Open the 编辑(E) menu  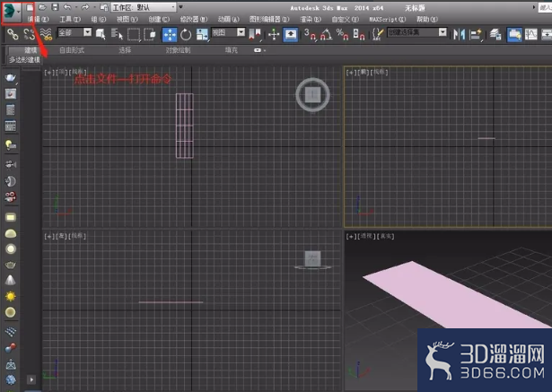pyautogui.click(x=38, y=20)
